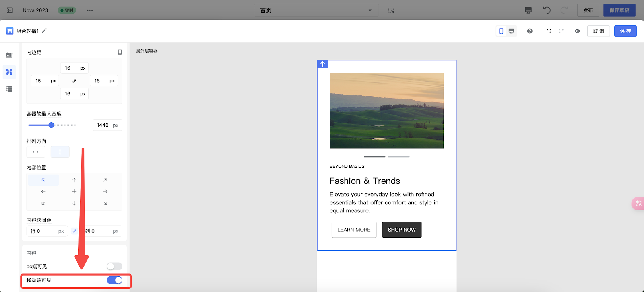
Task: Set content position to top-center arrow
Action: [74, 180]
